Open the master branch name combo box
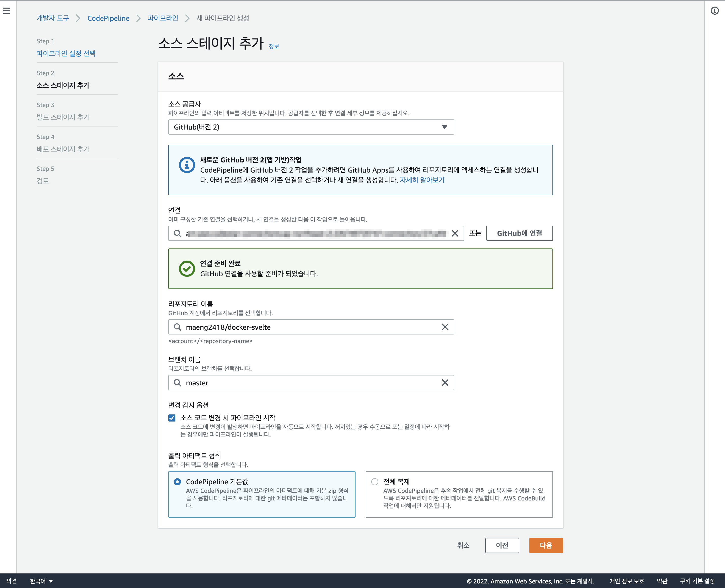725x588 pixels. 311,382
